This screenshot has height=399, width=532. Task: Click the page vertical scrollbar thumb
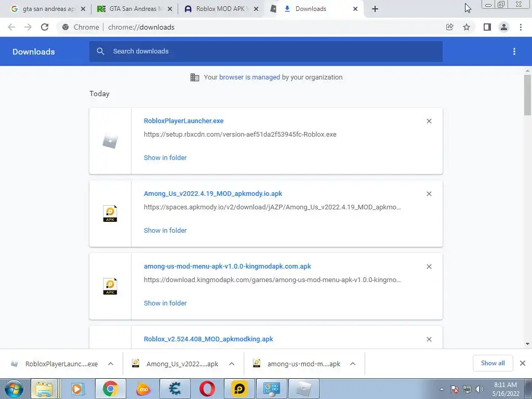click(527, 95)
